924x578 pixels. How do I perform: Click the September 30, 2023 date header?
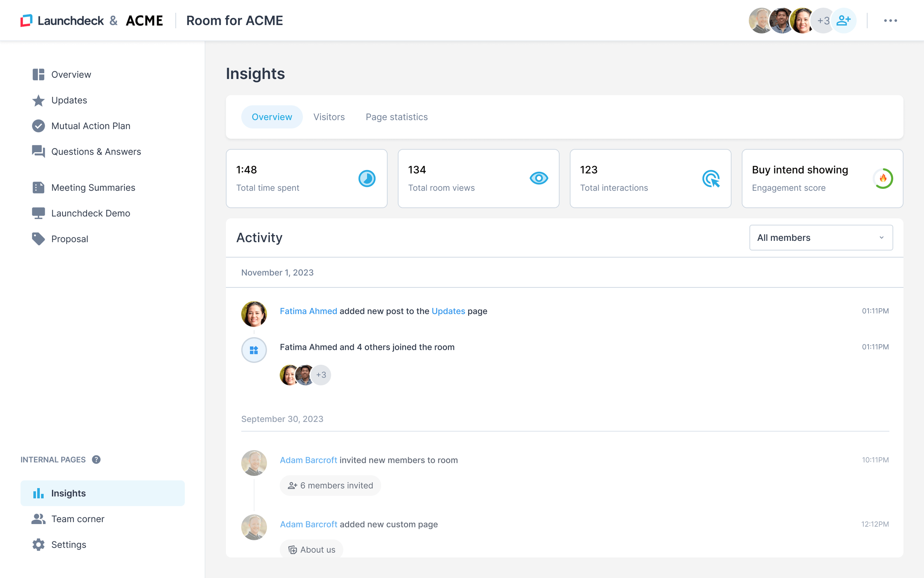coord(282,419)
